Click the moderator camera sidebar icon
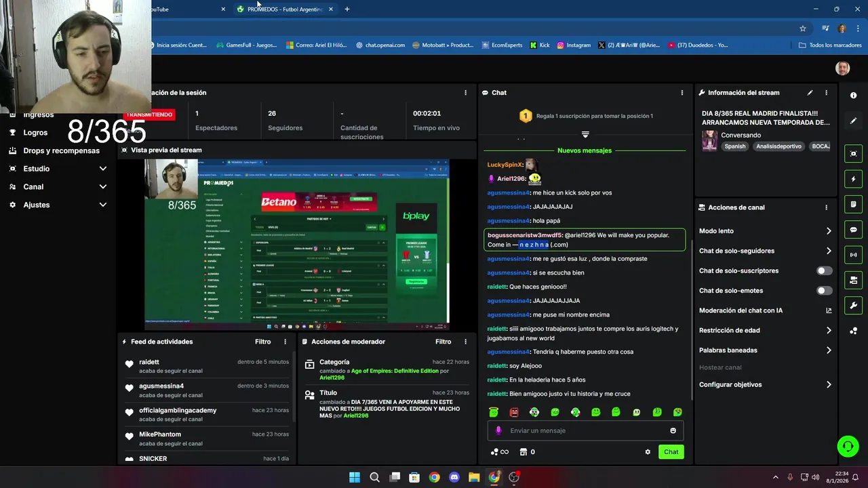Screen dimensions: 868x488 click(x=853, y=280)
